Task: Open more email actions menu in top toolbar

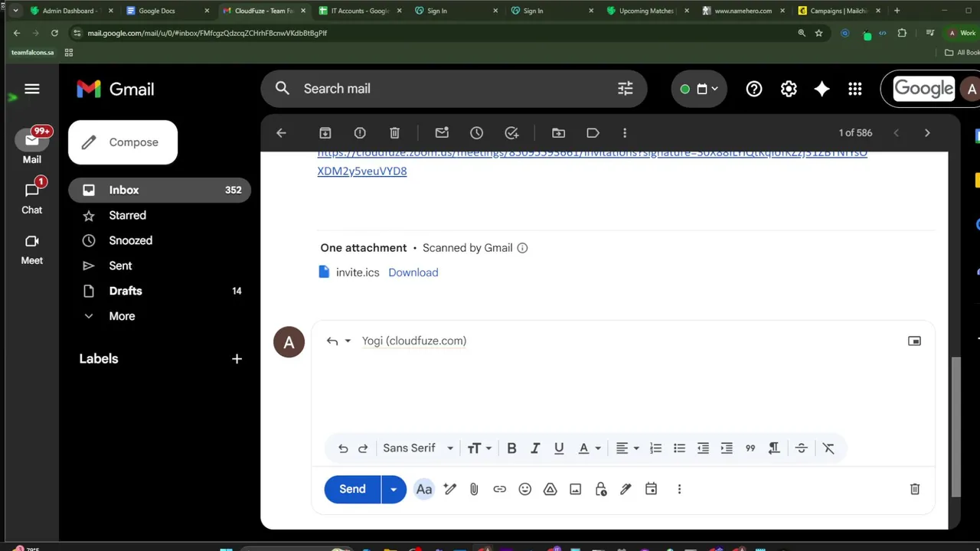Action: coord(625,133)
